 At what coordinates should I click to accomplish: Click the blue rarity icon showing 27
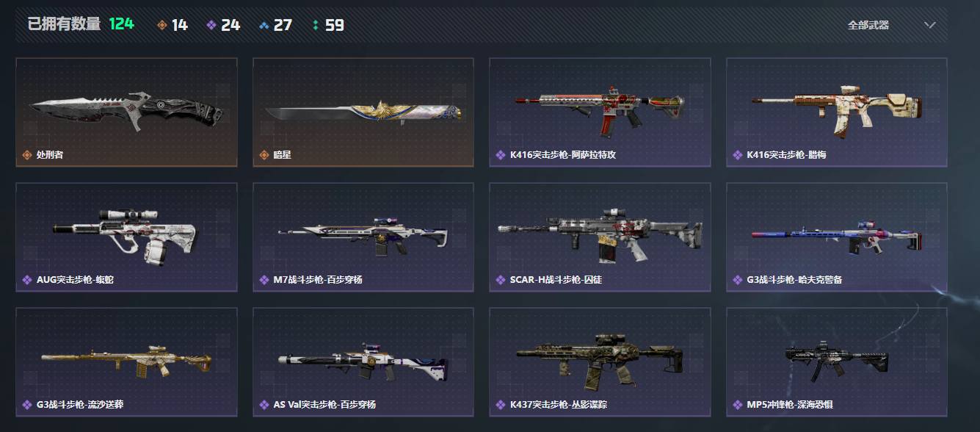[264, 25]
